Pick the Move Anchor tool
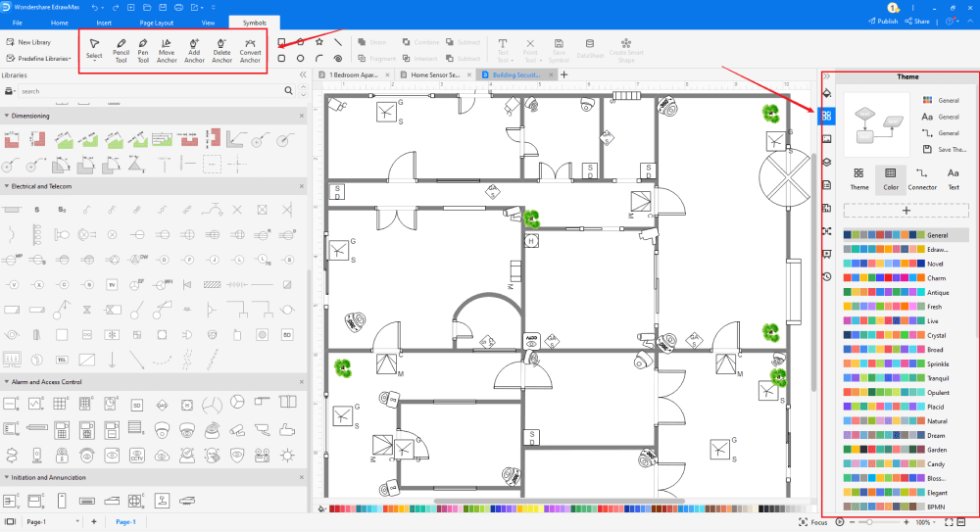This screenshot has height=532, width=980. tap(167, 50)
